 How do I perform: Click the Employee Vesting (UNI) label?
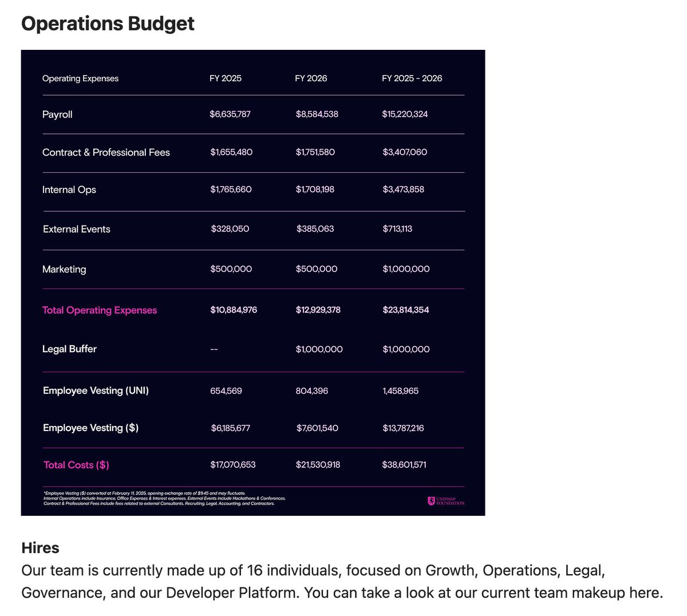coord(96,390)
